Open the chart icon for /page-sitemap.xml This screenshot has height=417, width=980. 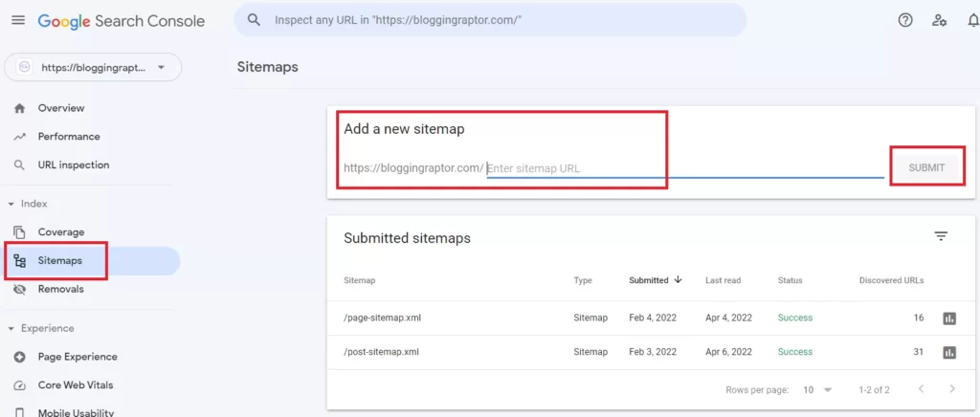[949, 318]
